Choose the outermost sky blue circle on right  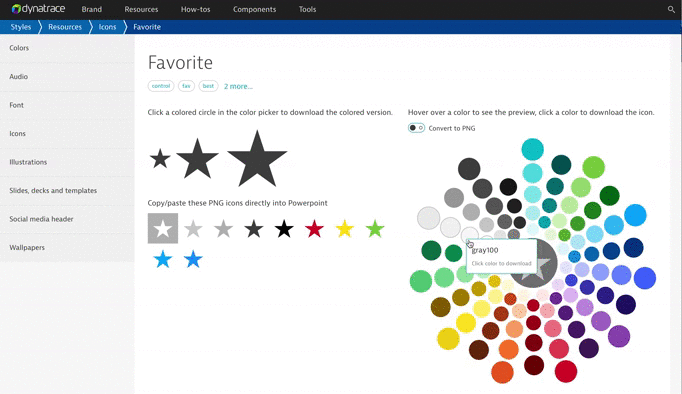click(635, 215)
